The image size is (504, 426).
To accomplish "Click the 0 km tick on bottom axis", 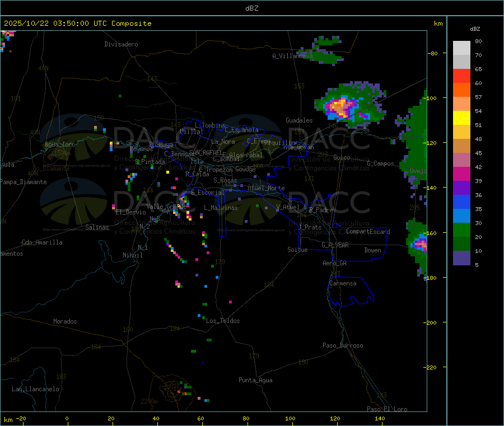I will [67, 418].
